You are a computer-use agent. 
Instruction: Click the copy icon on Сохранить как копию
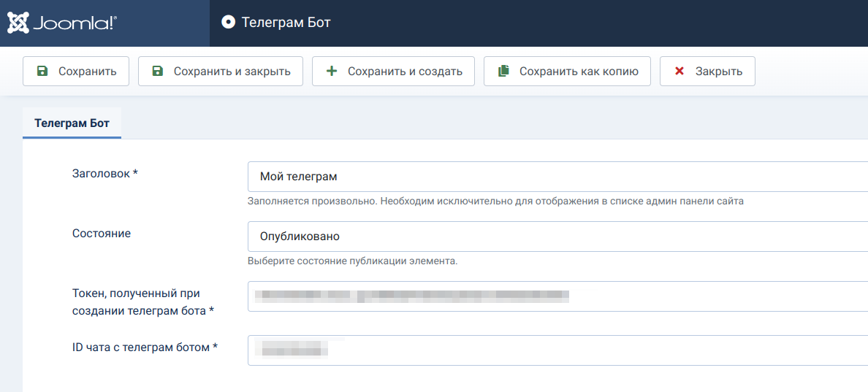tap(503, 72)
